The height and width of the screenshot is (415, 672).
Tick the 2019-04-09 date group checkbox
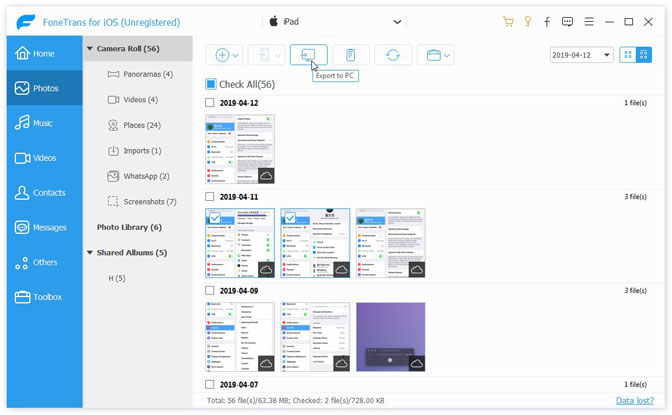pos(210,291)
